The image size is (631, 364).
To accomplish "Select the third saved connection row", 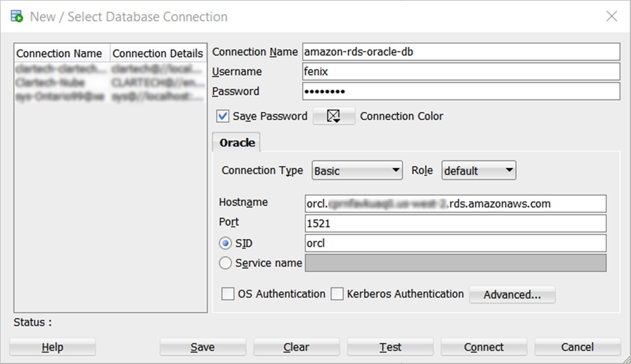I will pyautogui.click(x=110, y=96).
